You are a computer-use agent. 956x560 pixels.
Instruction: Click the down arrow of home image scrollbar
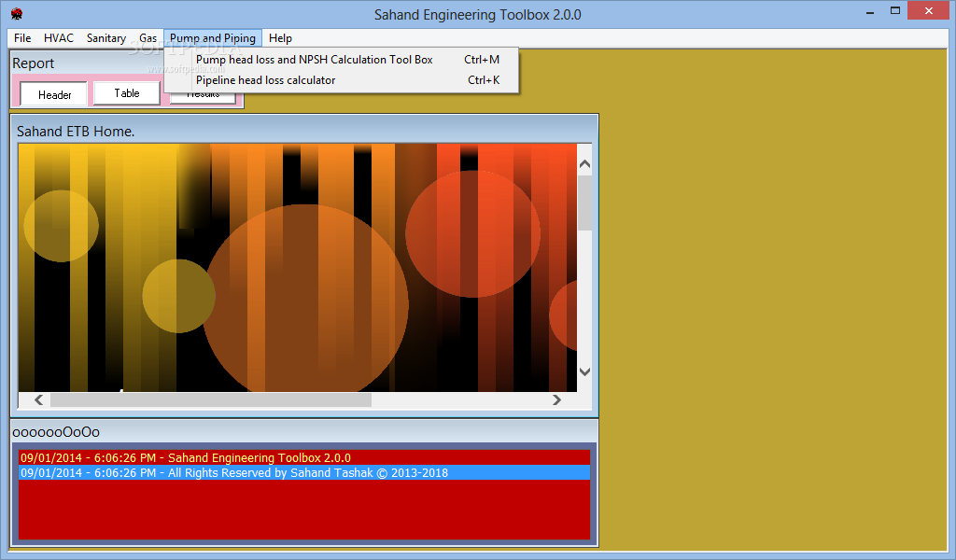[584, 371]
